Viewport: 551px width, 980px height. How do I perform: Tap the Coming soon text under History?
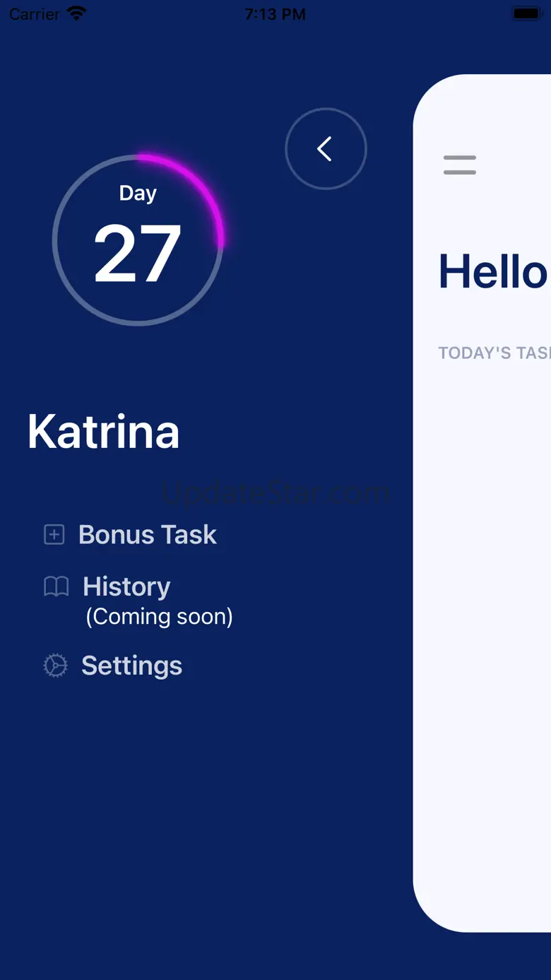pyautogui.click(x=159, y=617)
